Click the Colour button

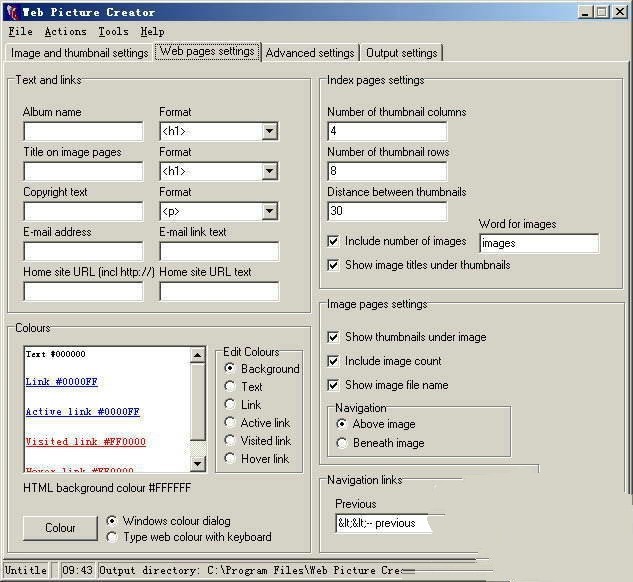coord(60,528)
